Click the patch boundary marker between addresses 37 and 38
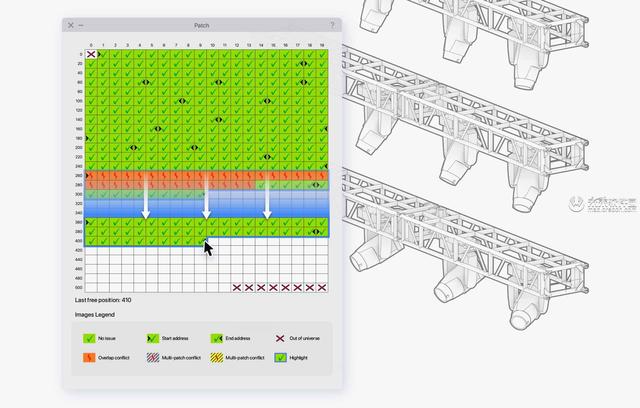Image resolution: width=640 pixels, height=408 pixels. tap(304, 63)
